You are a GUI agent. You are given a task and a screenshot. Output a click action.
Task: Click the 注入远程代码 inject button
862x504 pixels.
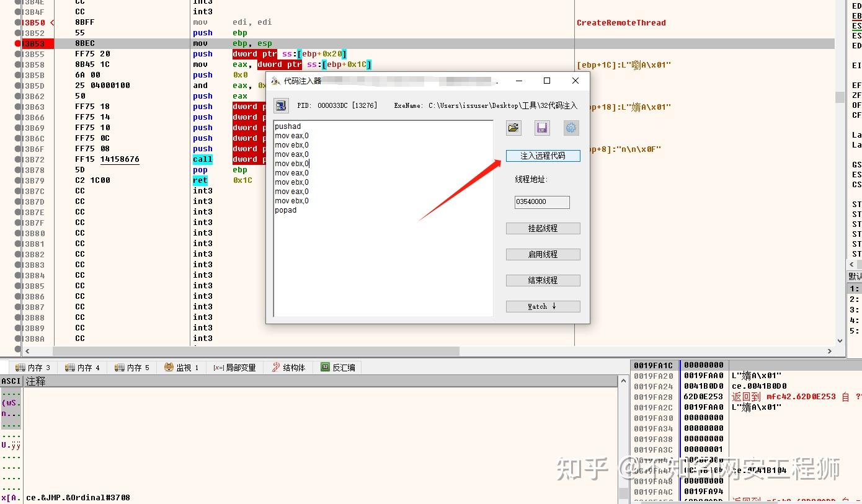click(x=543, y=156)
